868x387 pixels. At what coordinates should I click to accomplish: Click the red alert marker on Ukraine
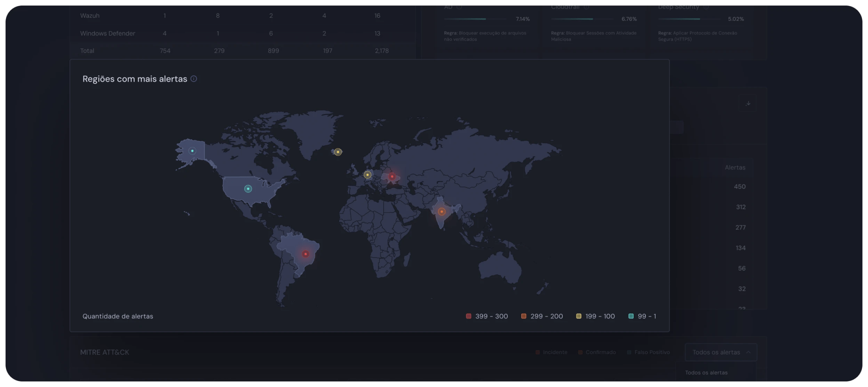pos(392,177)
